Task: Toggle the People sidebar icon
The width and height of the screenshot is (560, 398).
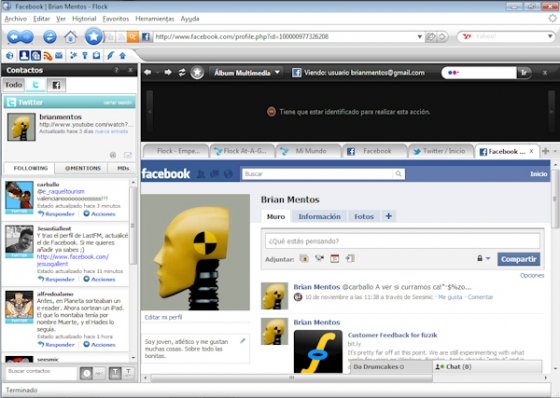Action: 24,55
